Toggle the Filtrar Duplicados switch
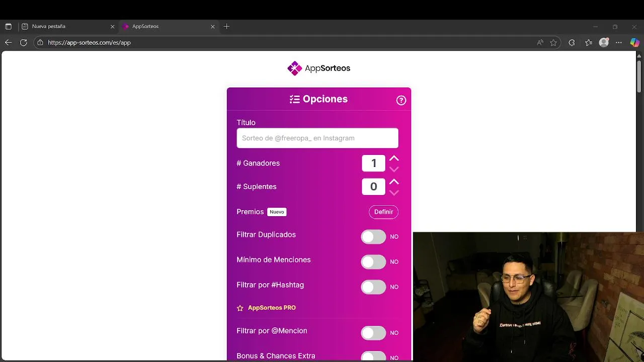 373,237
